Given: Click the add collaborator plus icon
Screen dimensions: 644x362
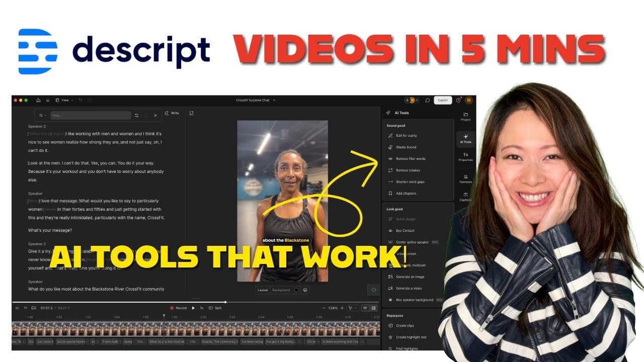Looking at the screenshot, I should 407,100.
